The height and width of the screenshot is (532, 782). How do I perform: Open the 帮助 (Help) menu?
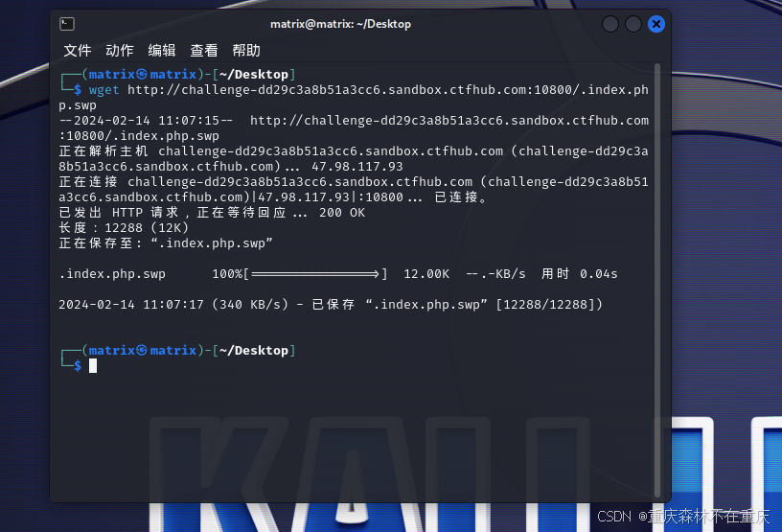point(246,51)
